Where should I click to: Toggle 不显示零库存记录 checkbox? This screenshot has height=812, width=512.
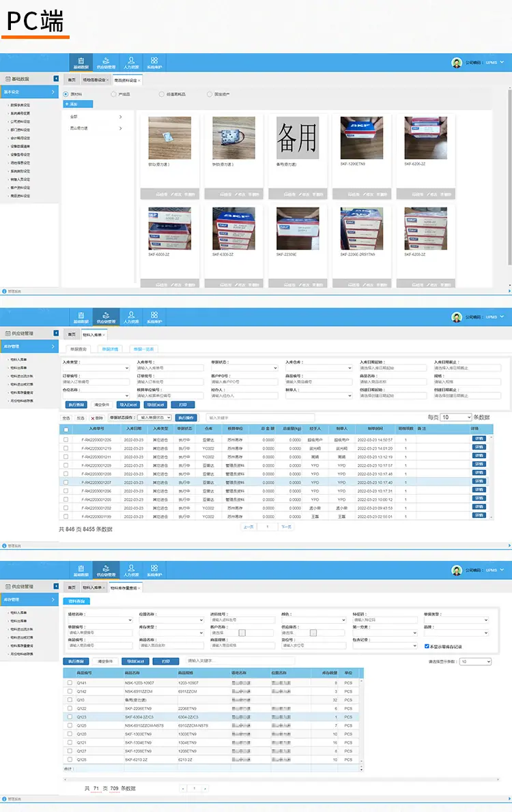coord(427,646)
